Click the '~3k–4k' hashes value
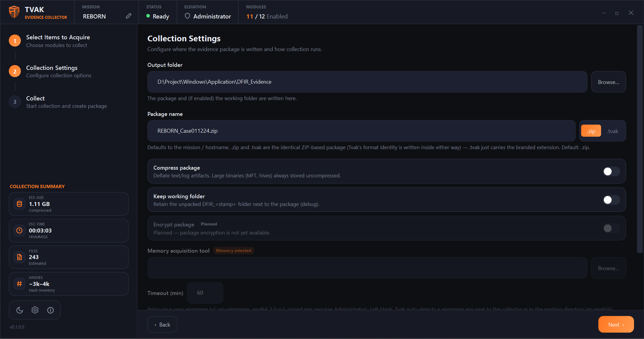The width and height of the screenshot is (644, 339). click(x=39, y=284)
